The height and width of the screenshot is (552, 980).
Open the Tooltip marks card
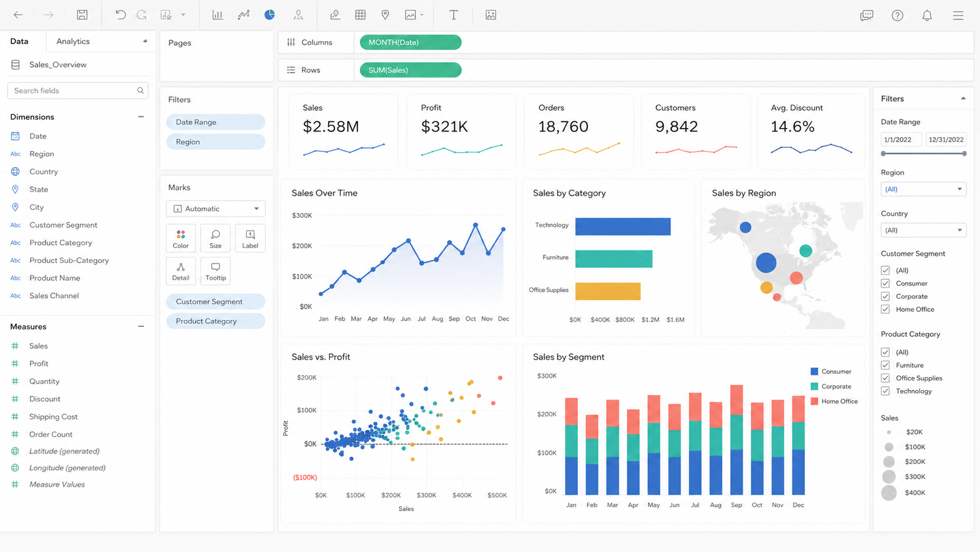tap(215, 271)
